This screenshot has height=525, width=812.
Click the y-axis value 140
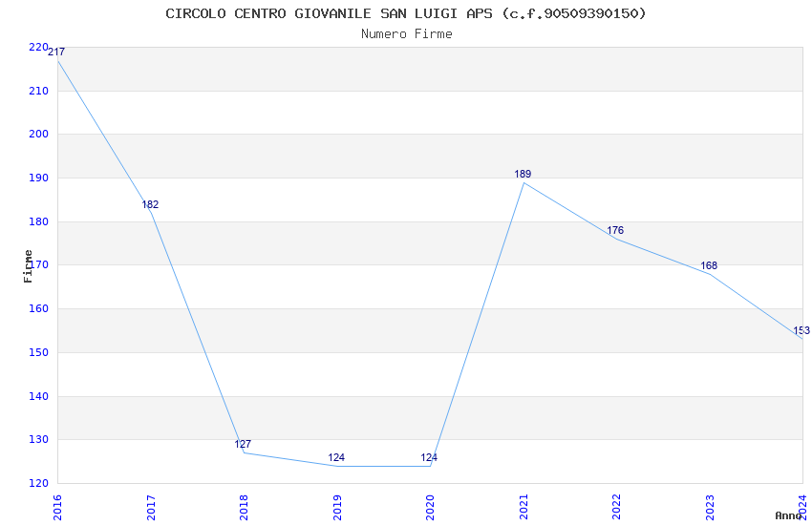39,396
